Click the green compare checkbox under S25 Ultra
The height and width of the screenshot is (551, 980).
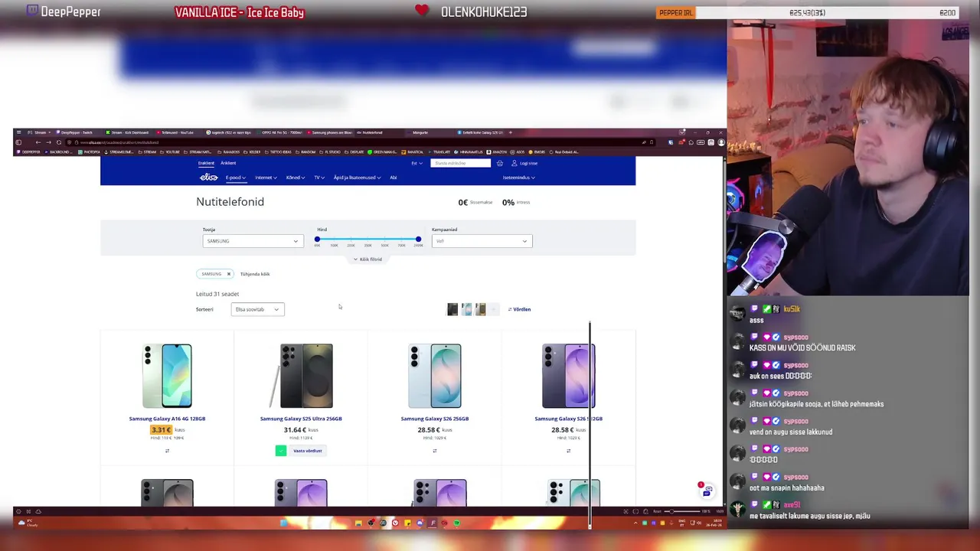[x=281, y=451]
